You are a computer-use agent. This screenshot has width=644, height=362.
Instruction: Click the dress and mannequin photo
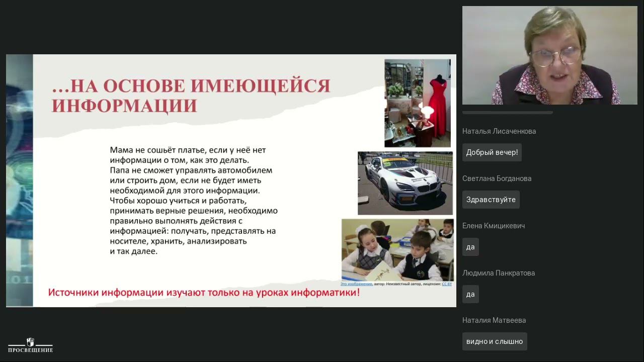[418, 103]
